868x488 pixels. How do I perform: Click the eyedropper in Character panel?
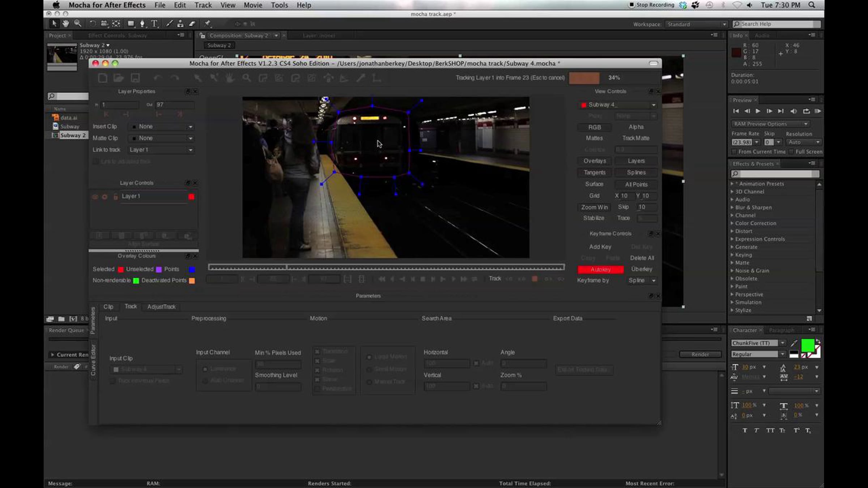[x=794, y=343]
